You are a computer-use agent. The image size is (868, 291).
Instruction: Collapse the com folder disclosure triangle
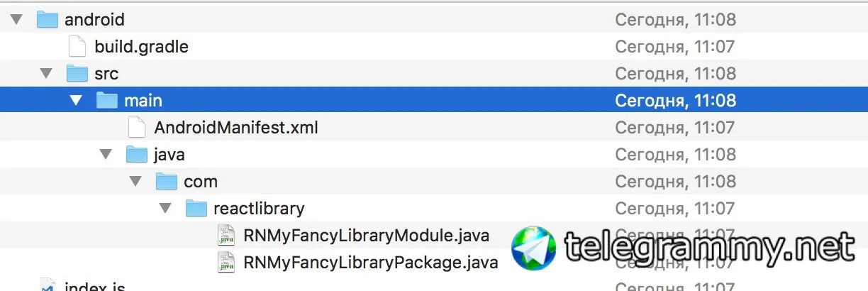[135, 182]
